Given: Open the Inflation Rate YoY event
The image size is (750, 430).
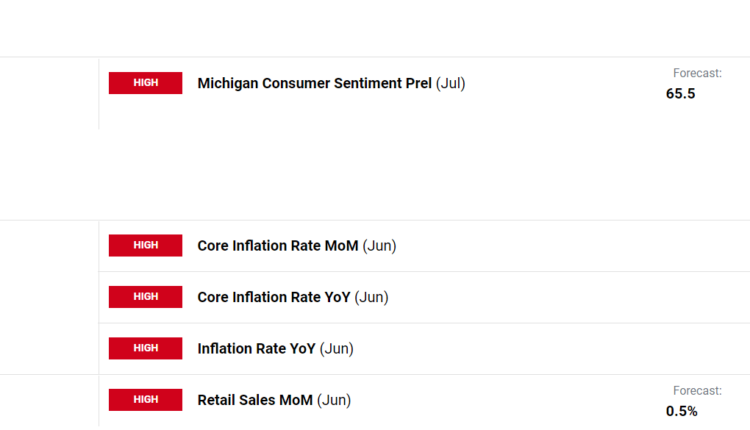Looking at the screenshot, I should pyautogui.click(x=257, y=349).
